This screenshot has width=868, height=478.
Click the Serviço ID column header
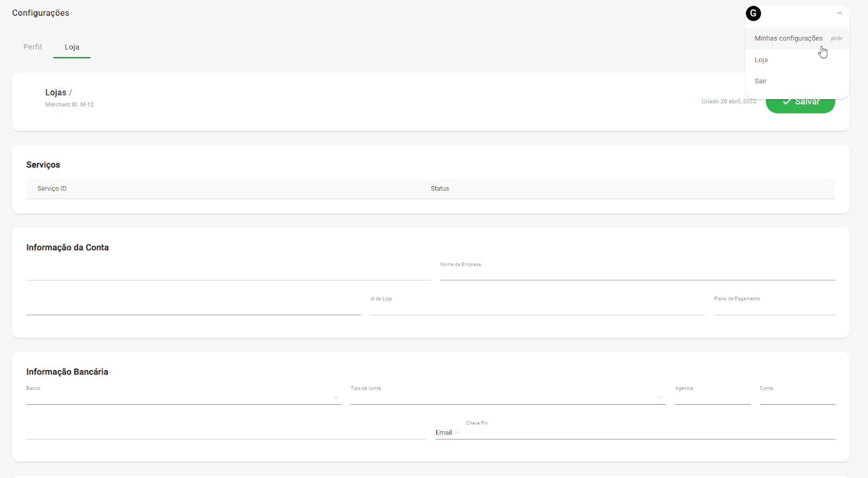52,189
